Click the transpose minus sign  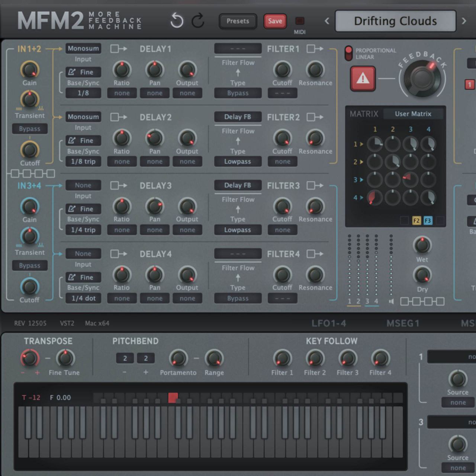point(23,372)
